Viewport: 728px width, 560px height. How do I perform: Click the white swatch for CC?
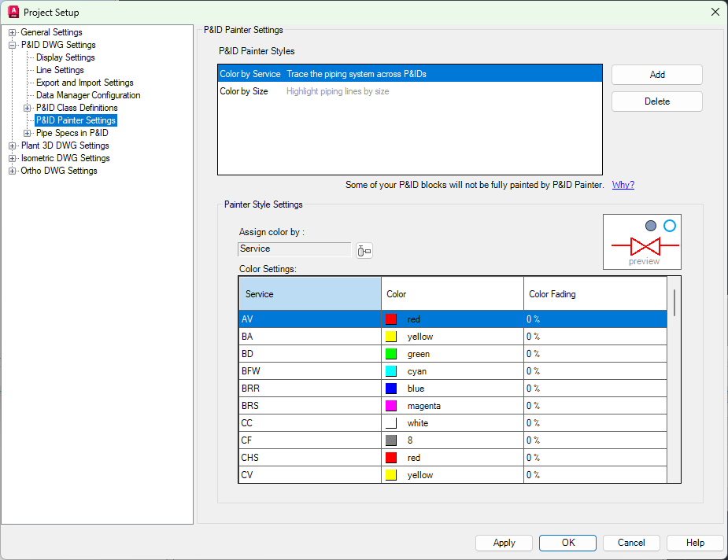tap(391, 423)
